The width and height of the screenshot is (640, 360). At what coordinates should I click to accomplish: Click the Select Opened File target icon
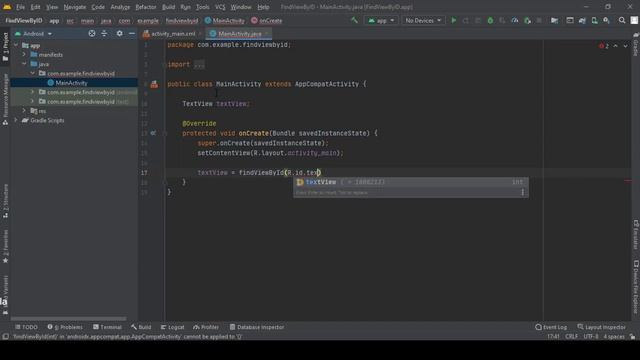pos(92,33)
